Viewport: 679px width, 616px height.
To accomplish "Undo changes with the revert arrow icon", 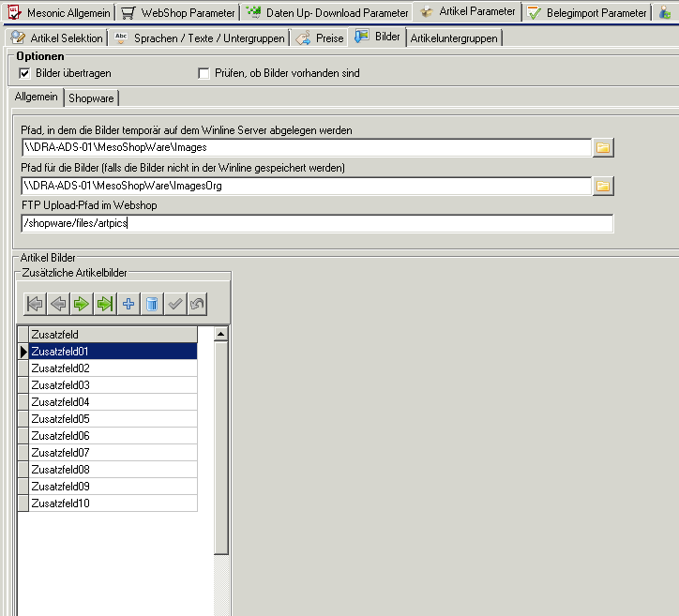I will tap(196, 304).
